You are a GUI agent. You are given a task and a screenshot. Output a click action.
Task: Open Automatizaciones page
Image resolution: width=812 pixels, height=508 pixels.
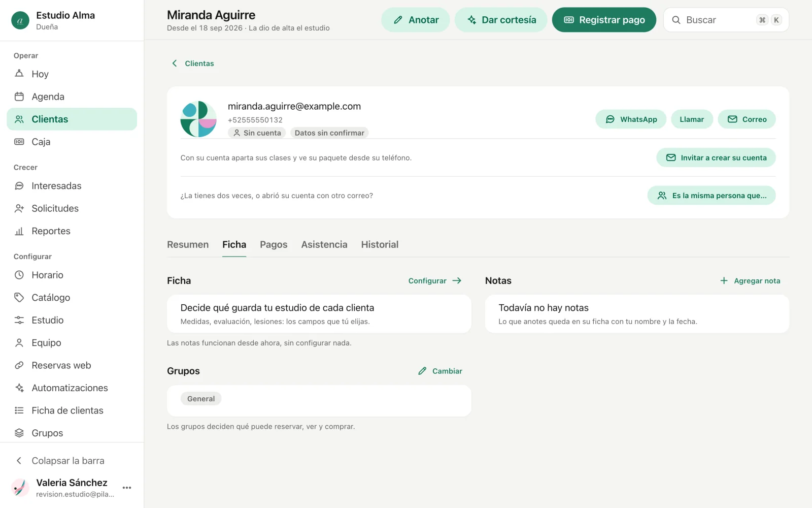72,388
